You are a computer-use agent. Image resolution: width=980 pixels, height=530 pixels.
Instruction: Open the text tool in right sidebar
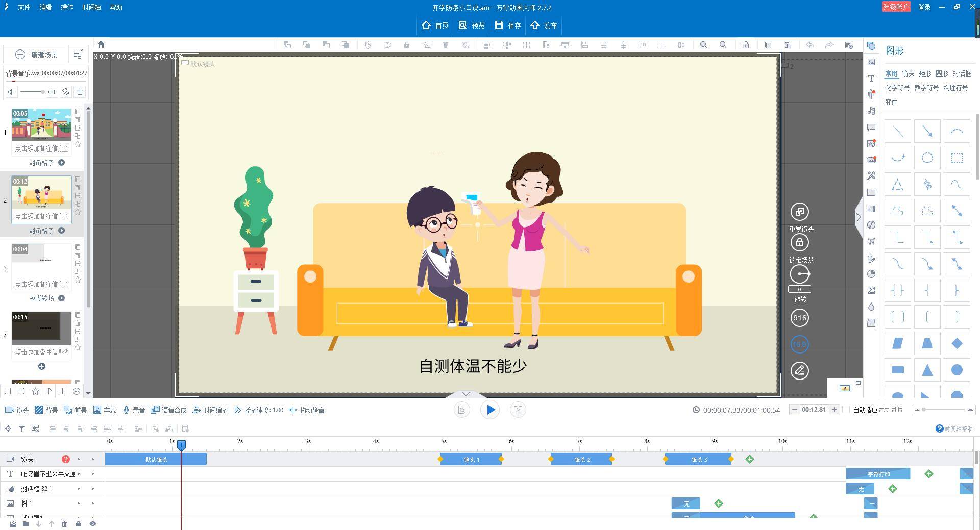pyautogui.click(x=871, y=79)
